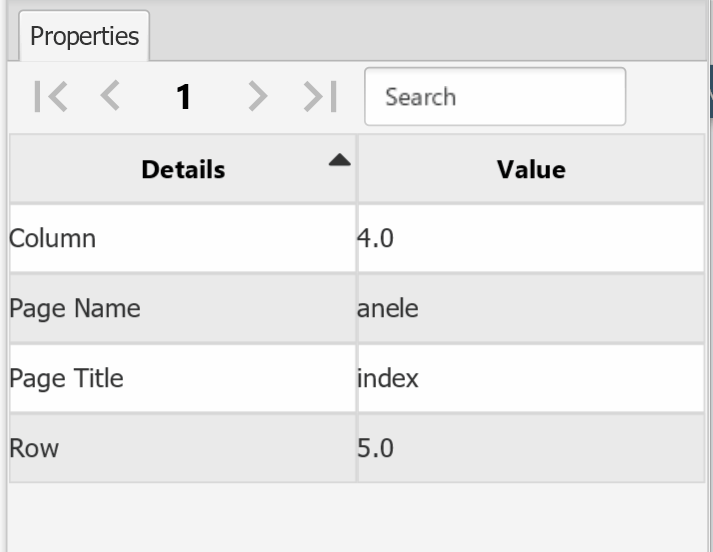Screen dimensions: 713x552
Task: Sort by the Details column header
Action: point(182,169)
